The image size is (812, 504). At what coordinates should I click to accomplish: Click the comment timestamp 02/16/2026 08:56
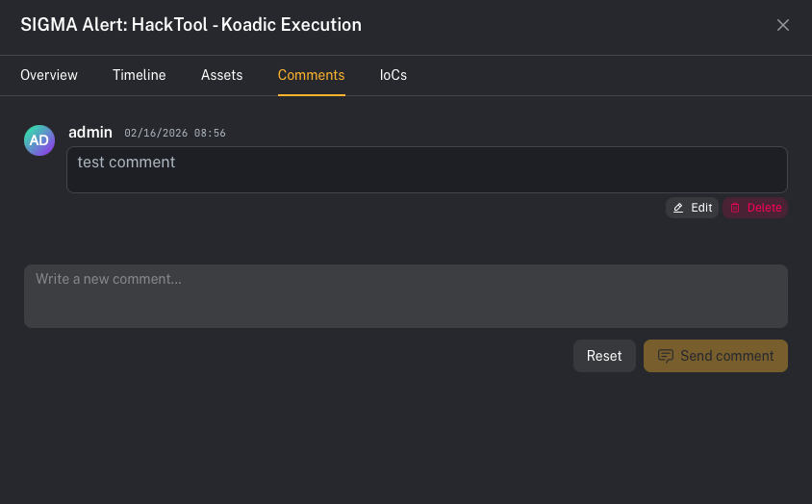tap(175, 133)
